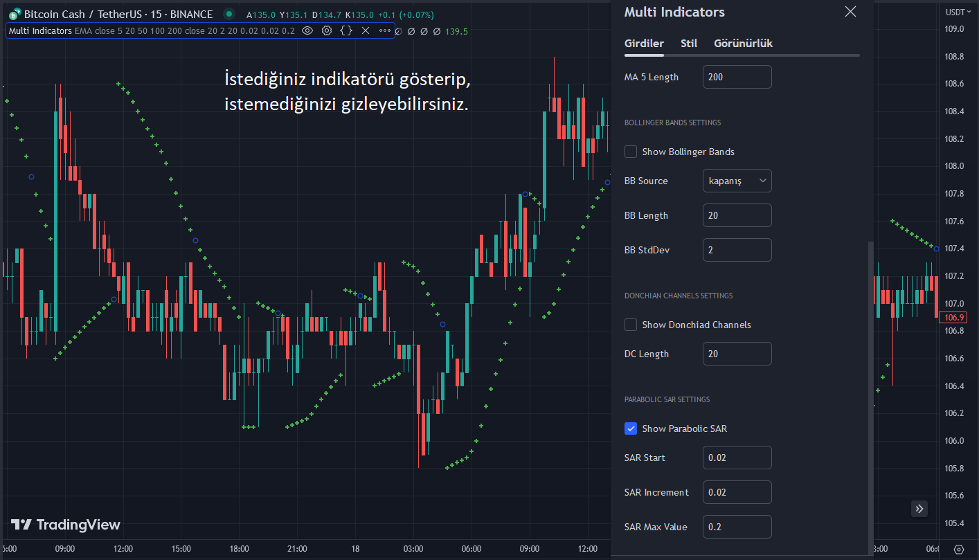Viewport: 979px width, 560px height.
Task: Open BB Source kapanış dropdown
Action: [x=737, y=181]
